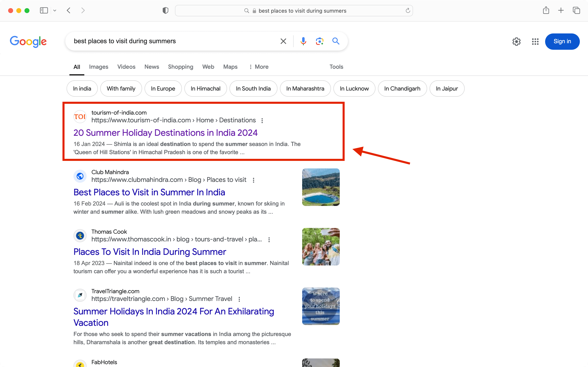Open options for the tourism-of-india result
This screenshot has width=588, height=367.
click(x=262, y=121)
